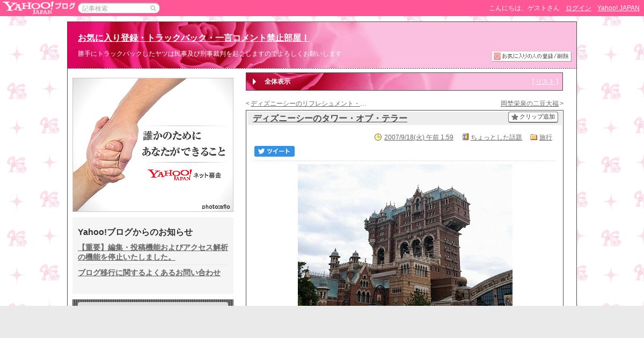Screen dimensions: 644x338
Task: Click the こんにちは、ゲストさん greeting text
Action: point(524,8)
